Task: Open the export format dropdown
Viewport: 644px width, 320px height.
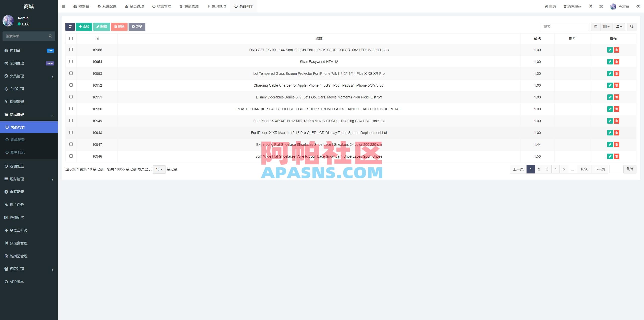Action: pos(619,26)
